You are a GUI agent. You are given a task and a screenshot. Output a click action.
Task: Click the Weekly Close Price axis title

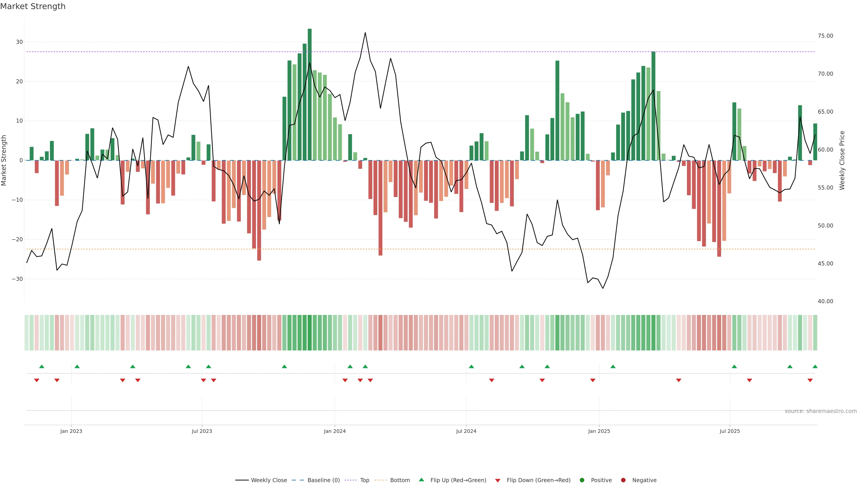(x=842, y=160)
